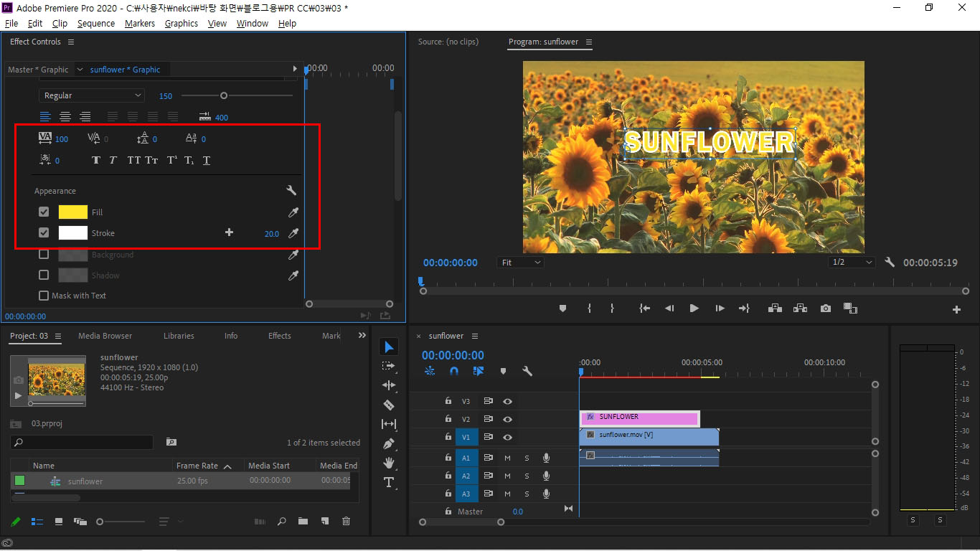Select the Hand tool
980x551 pixels.
389,463
